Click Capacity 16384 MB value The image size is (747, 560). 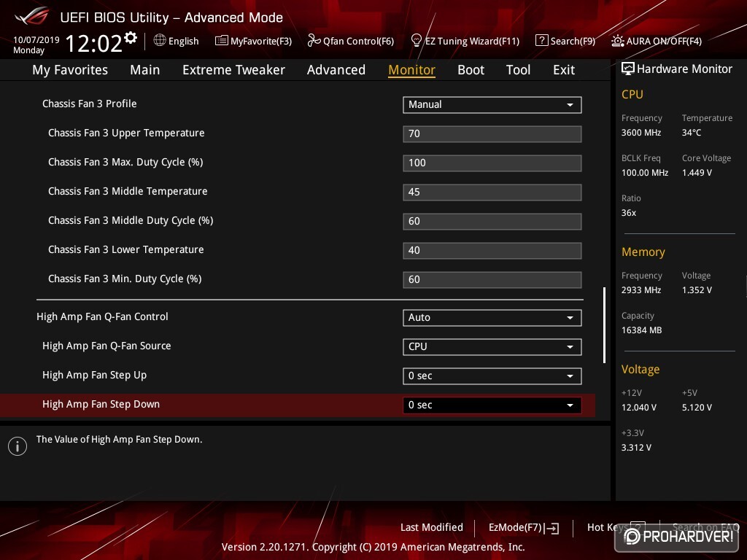[x=641, y=330]
